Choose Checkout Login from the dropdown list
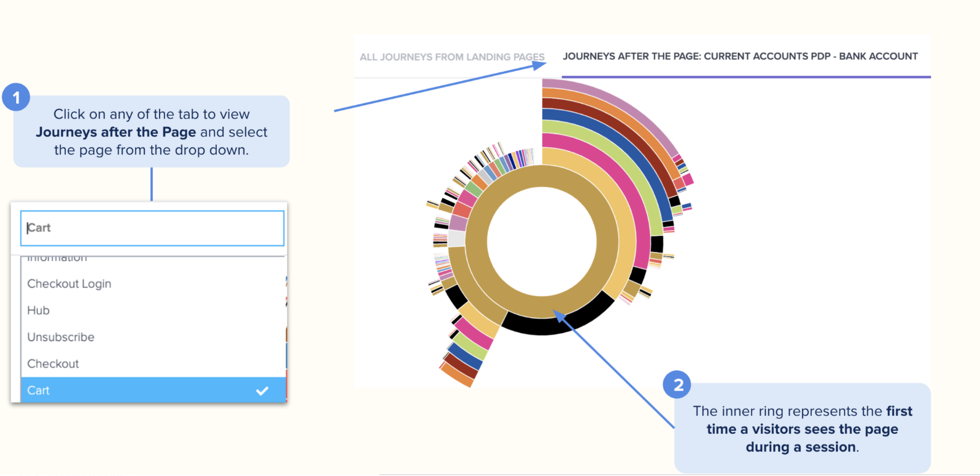The image size is (980, 476). (69, 284)
